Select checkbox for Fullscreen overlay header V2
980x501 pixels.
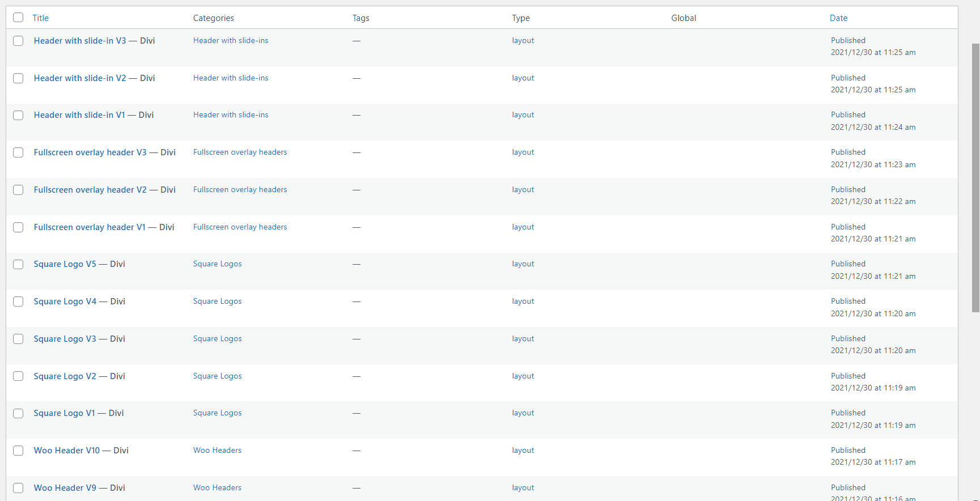pyautogui.click(x=18, y=190)
